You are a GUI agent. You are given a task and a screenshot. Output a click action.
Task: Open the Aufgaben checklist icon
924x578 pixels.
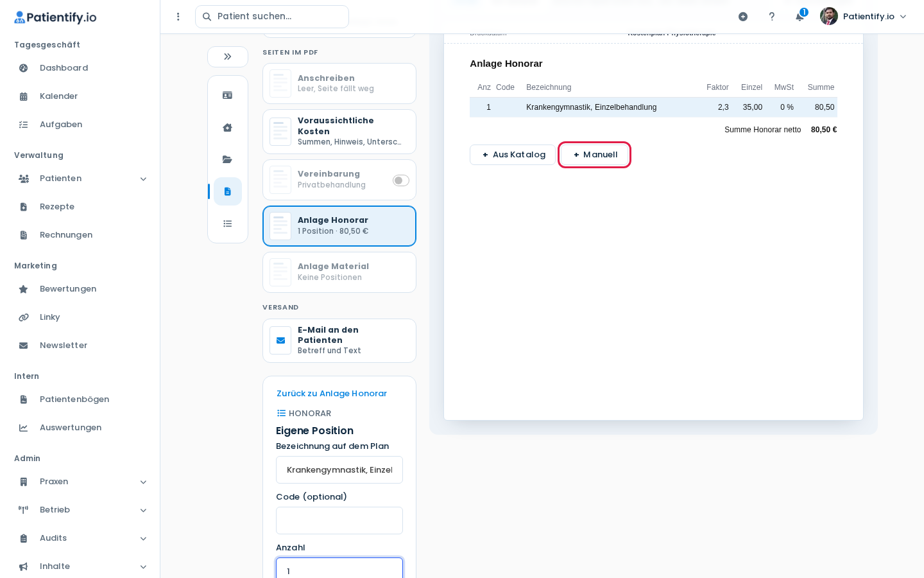(x=24, y=125)
